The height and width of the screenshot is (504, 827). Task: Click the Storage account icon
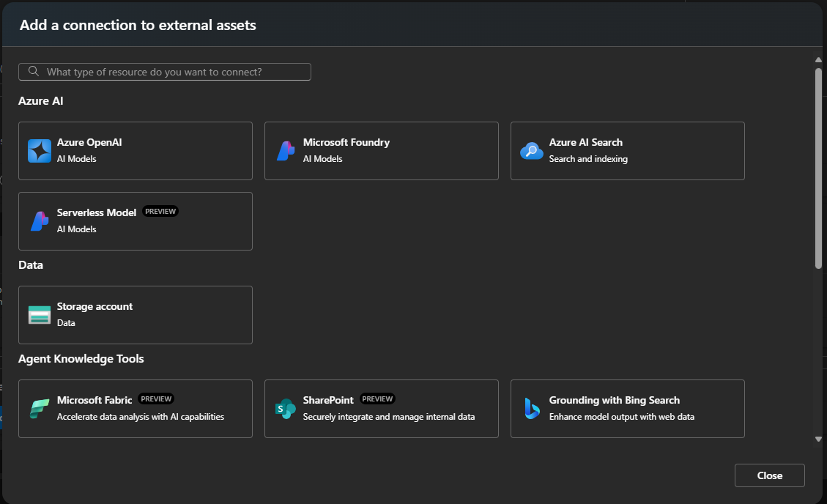(x=40, y=315)
